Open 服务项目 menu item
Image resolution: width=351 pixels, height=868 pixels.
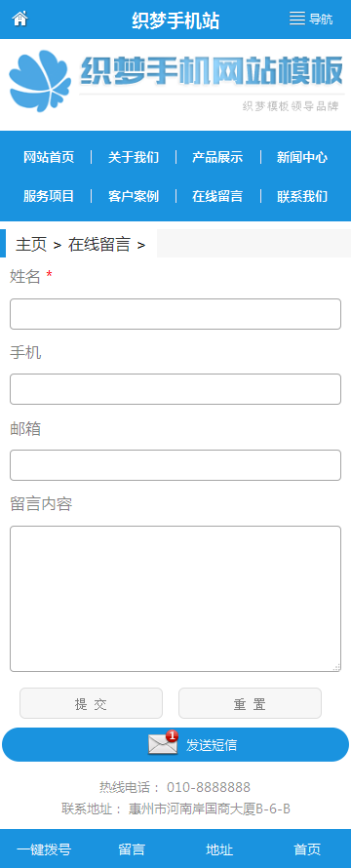pos(49,196)
